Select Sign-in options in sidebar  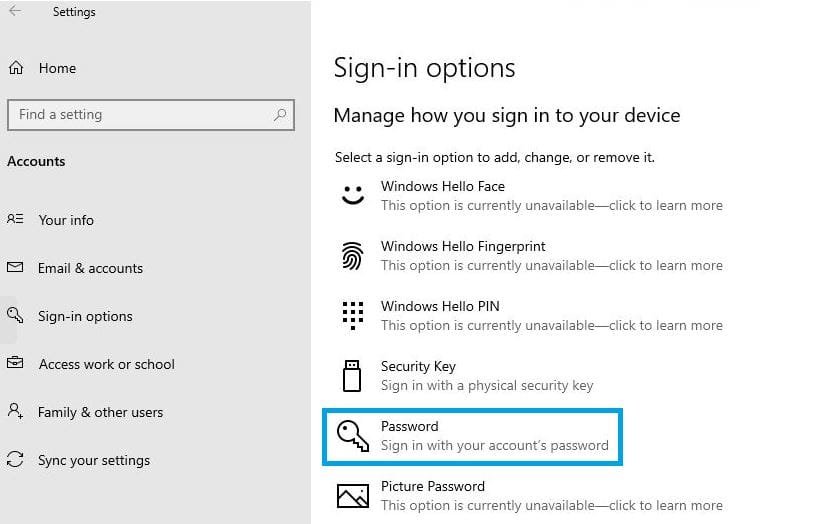85,316
